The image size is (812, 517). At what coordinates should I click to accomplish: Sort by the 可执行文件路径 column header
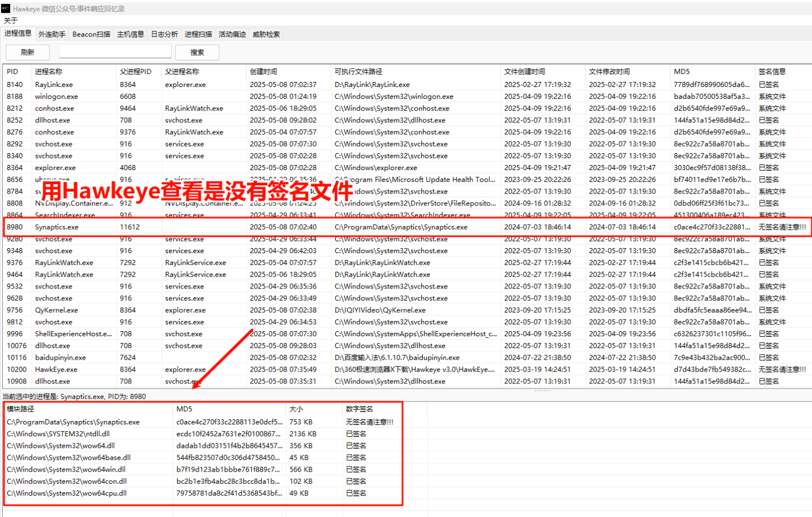tap(416, 71)
